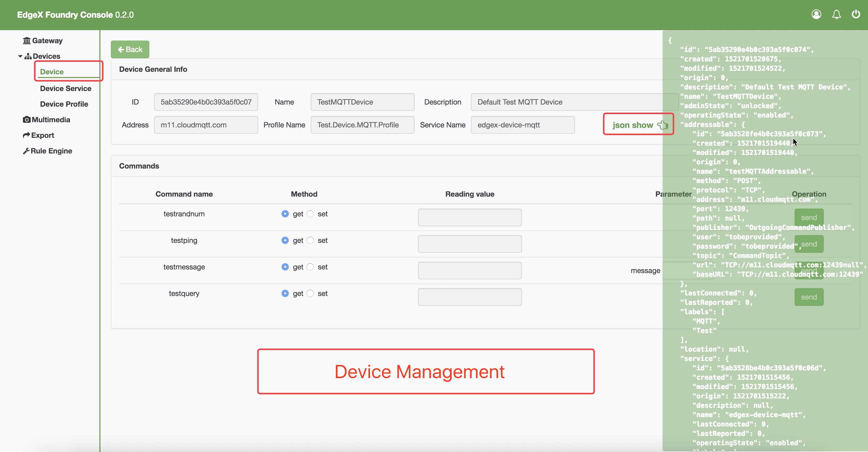Open the notifications bell icon
Screen dimensions: 868x452
point(836,15)
